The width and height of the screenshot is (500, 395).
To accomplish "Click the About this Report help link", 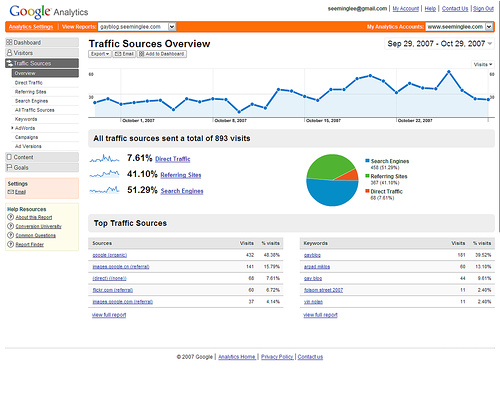I will (34, 217).
